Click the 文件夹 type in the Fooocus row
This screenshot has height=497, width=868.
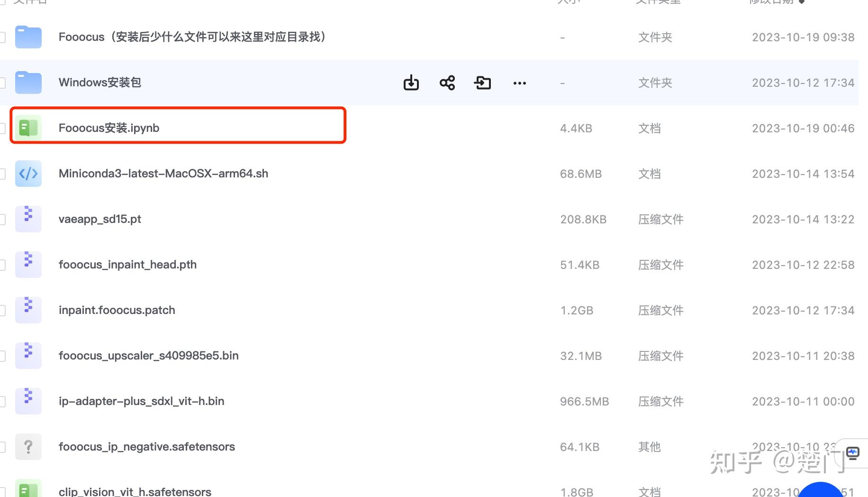point(655,37)
